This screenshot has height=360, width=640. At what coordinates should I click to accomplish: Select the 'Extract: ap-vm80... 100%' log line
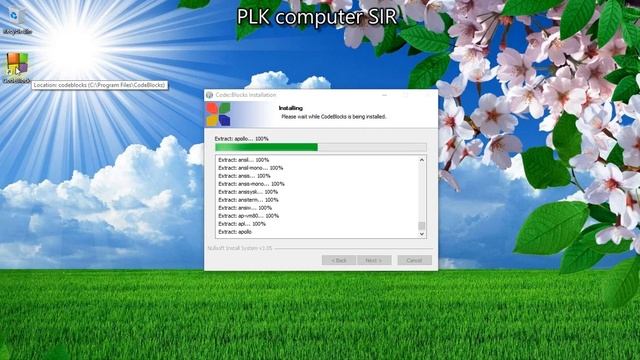(249, 216)
